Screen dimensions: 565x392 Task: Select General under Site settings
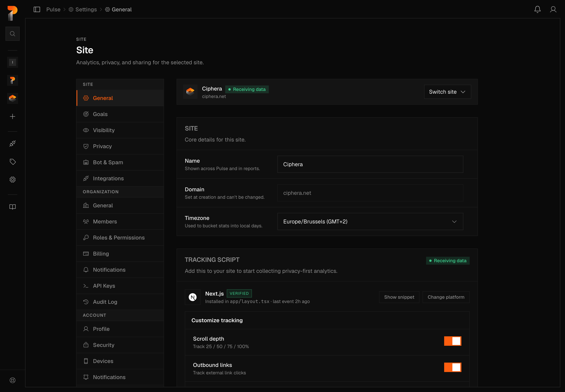click(x=120, y=98)
